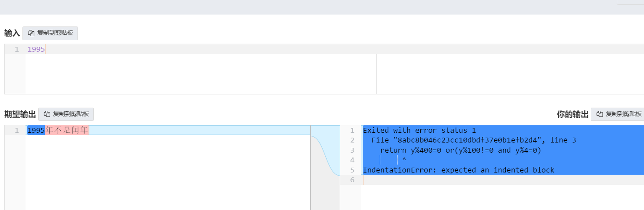Image resolution: width=644 pixels, height=210 pixels.
Task: Click the caret error marker line
Action: [404, 160]
